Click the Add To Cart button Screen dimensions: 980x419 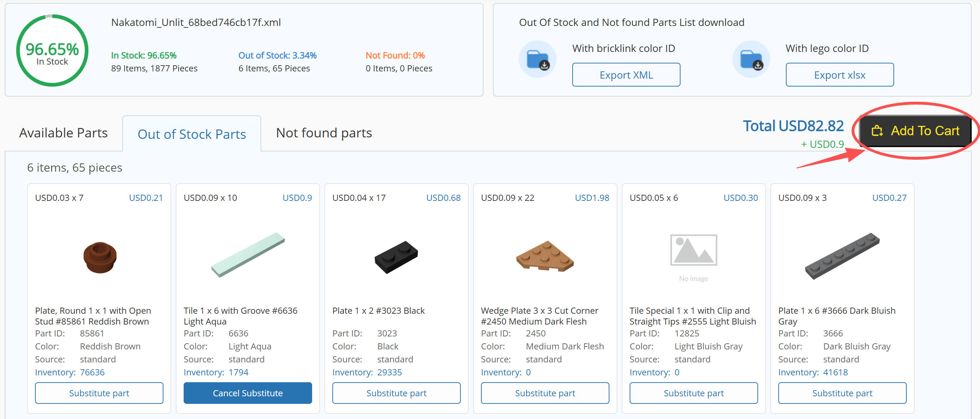915,131
